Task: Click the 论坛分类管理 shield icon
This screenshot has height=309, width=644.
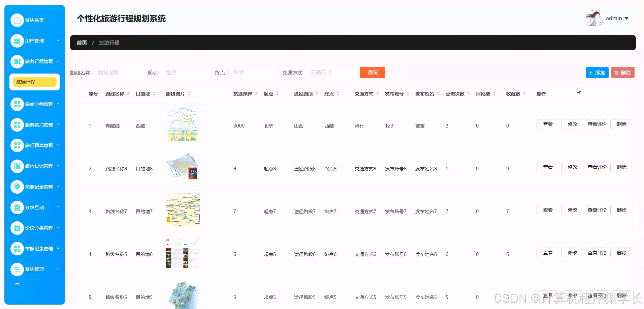Action: click(17, 228)
